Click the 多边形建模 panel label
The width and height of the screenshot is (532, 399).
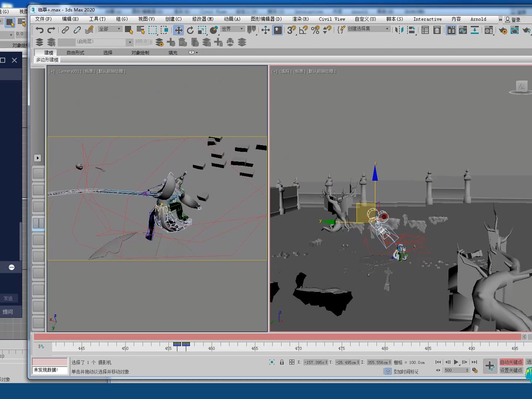click(47, 59)
